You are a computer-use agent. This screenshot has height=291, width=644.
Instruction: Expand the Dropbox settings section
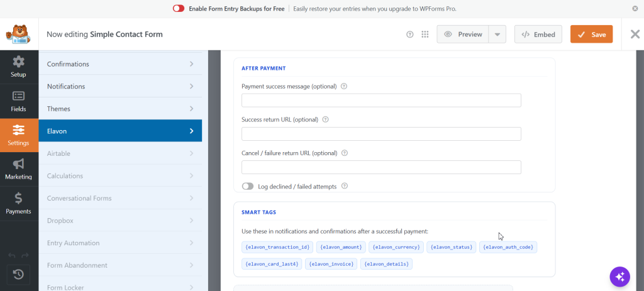[120, 221]
